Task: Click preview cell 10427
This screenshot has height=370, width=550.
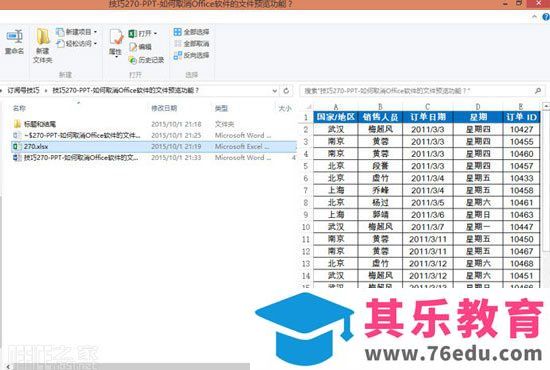Action: (521, 129)
